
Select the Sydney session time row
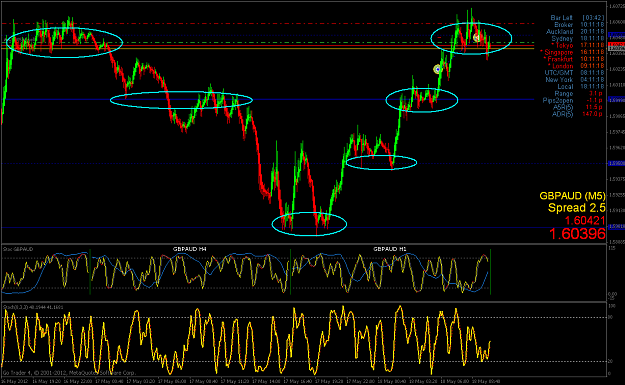coord(578,39)
